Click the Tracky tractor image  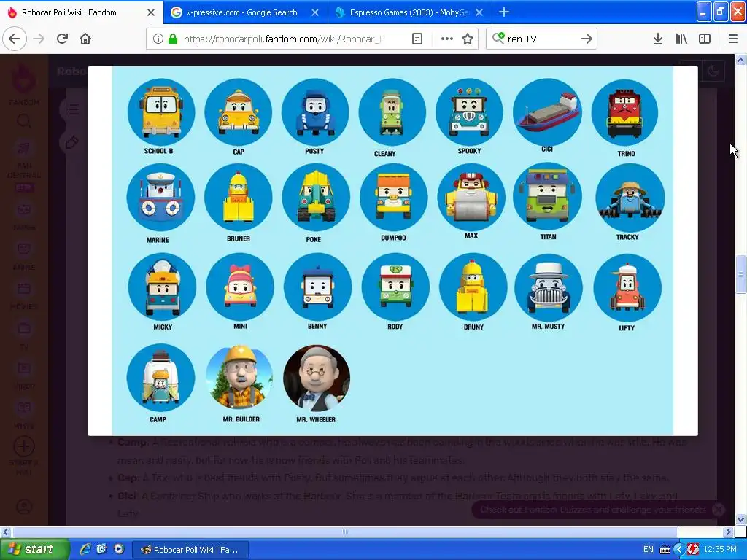tap(630, 198)
